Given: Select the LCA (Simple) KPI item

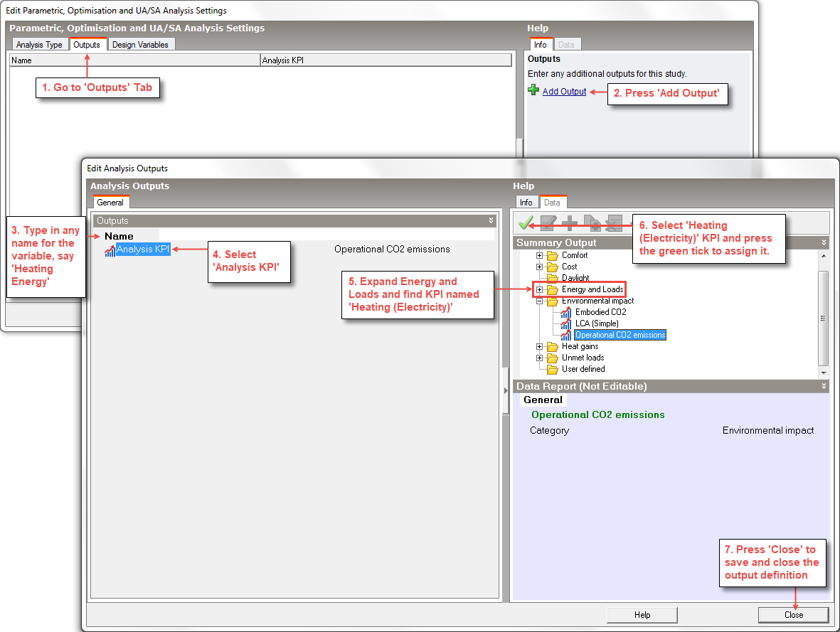Looking at the screenshot, I should point(596,323).
